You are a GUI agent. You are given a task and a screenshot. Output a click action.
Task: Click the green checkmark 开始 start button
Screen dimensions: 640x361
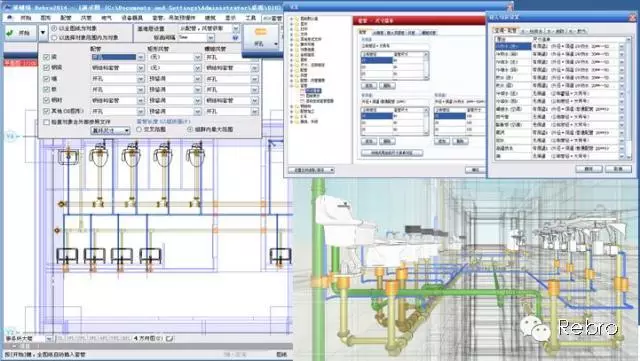tap(21, 33)
